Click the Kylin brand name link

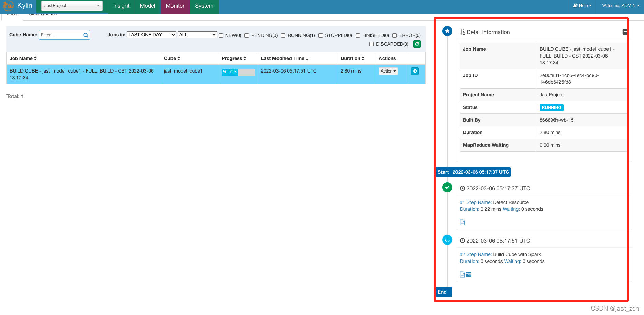pos(25,6)
